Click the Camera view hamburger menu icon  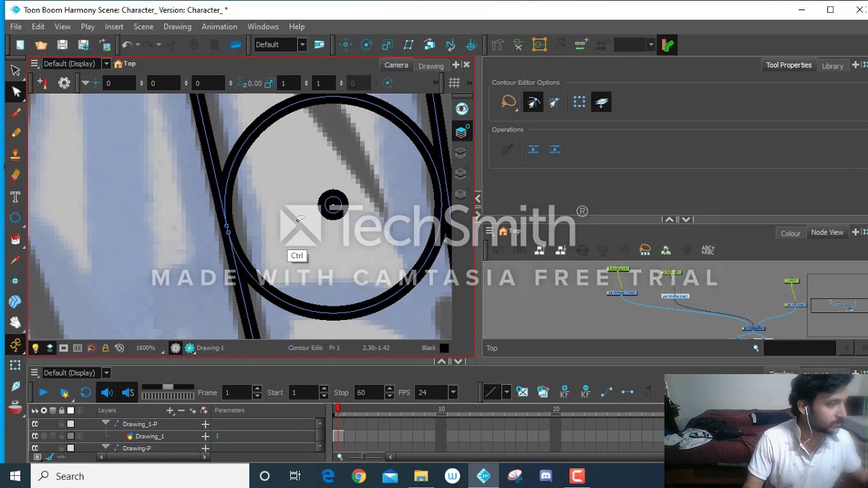tap(34, 64)
